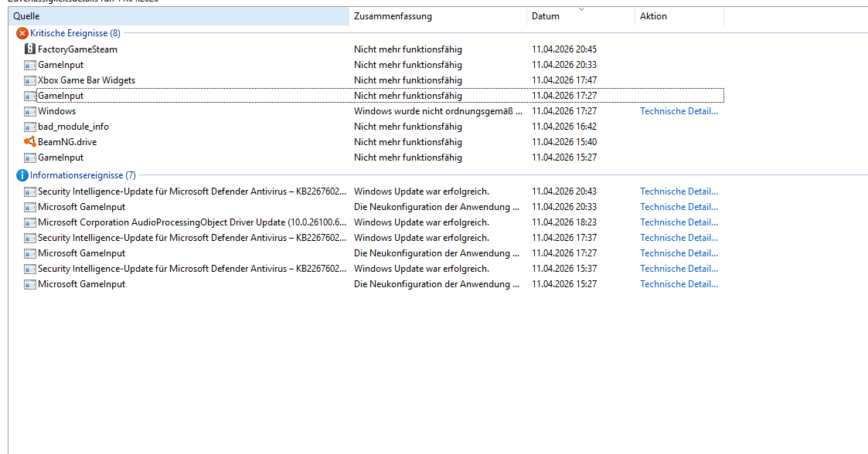Click 'Windows Update war erfolgreich.' in AudioProcessingObject row
868x454 pixels.
pos(422,222)
